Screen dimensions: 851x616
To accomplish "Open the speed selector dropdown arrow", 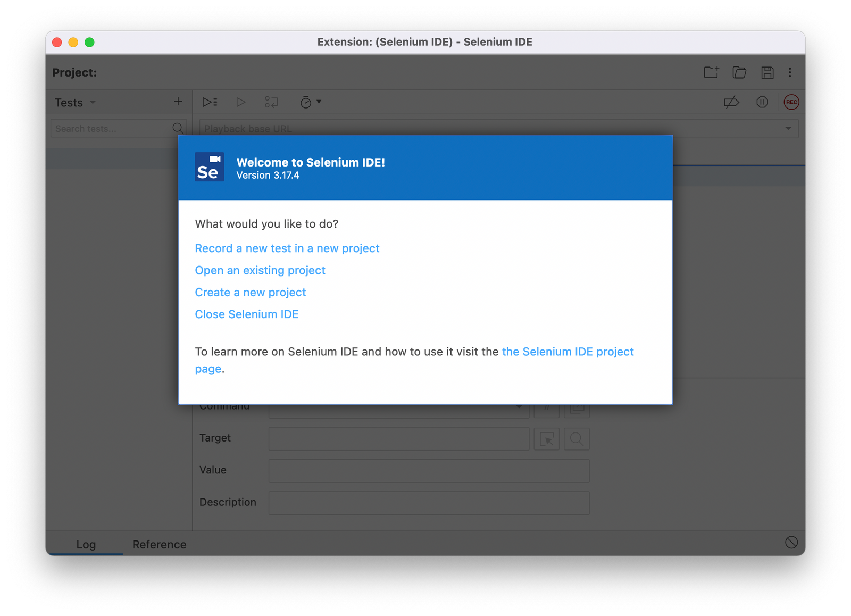I will coord(318,102).
